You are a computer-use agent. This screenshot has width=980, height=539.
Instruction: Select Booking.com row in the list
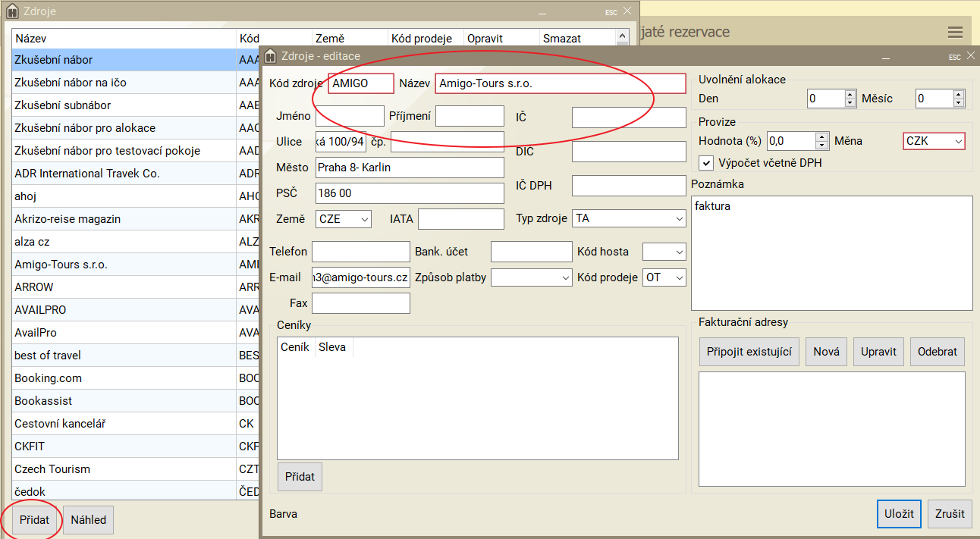click(x=124, y=378)
